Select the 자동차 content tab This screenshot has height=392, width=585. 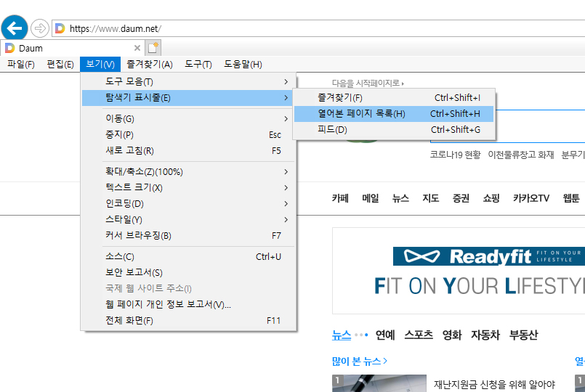point(485,335)
